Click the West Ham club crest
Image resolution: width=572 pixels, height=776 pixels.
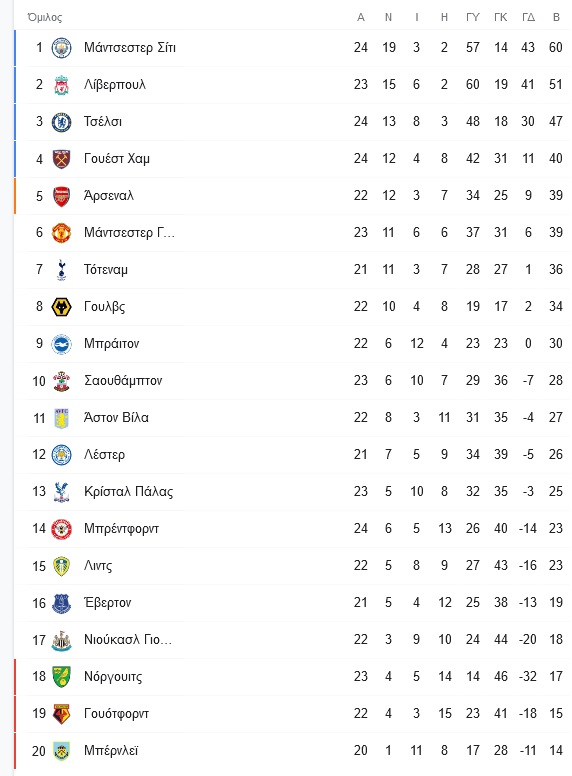pos(61,159)
